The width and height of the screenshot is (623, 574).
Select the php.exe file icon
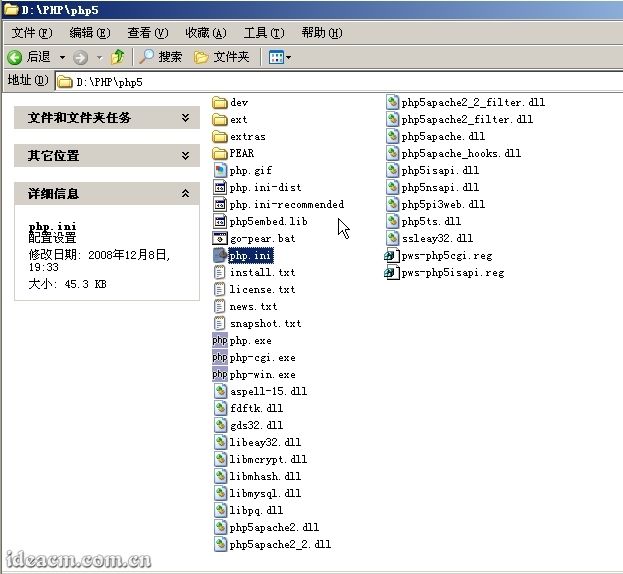(x=220, y=341)
